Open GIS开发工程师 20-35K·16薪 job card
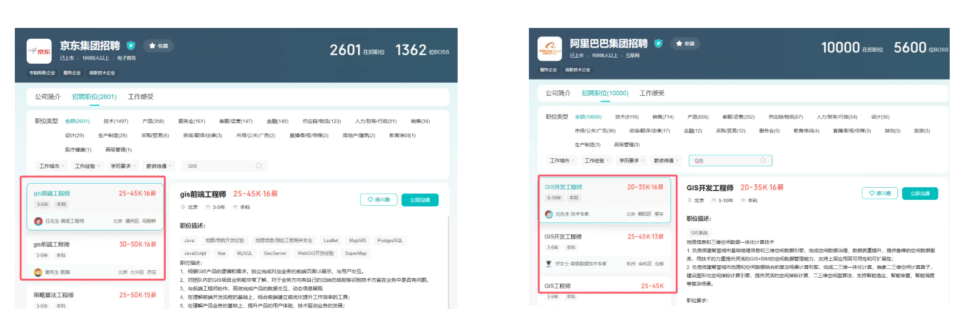Image resolution: width=980 pixels, height=330 pixels. [605, 200]
